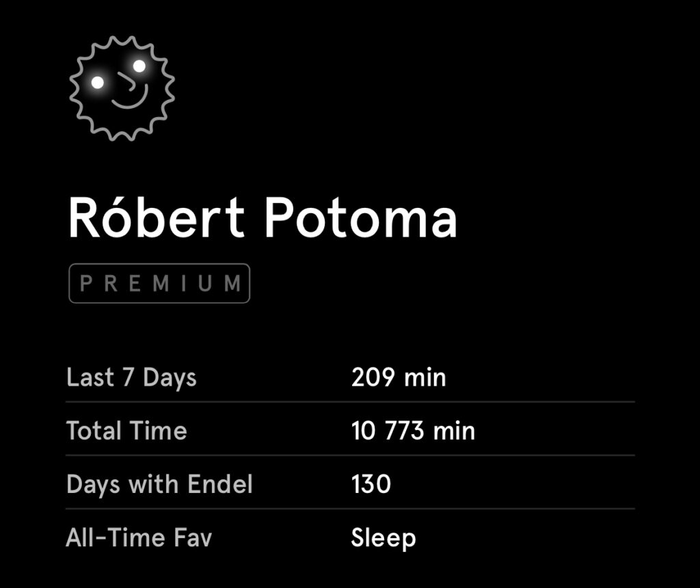Click the word Róbert in name

click(x=157, y=217)
